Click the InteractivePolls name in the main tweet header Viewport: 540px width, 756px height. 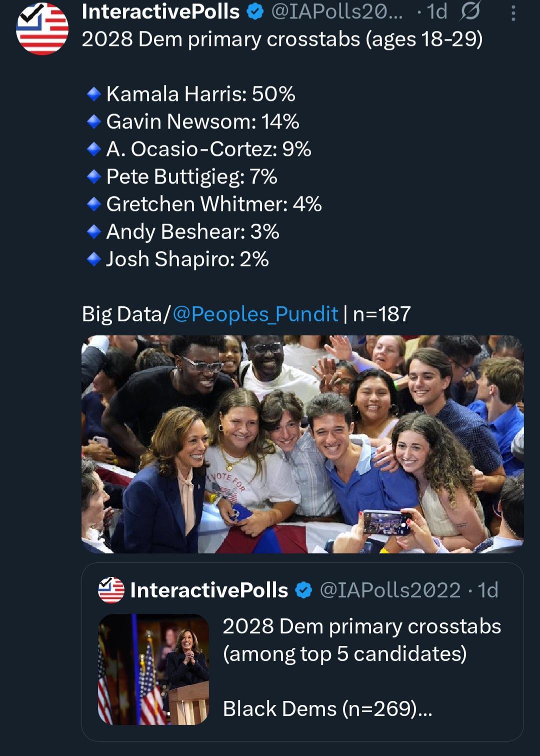[160, 12]
